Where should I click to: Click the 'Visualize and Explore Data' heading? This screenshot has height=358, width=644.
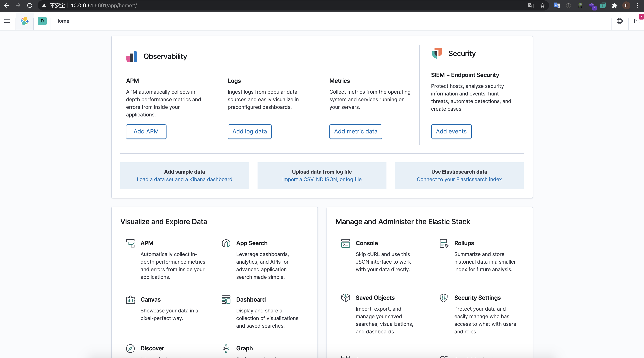tap(163, 222)
